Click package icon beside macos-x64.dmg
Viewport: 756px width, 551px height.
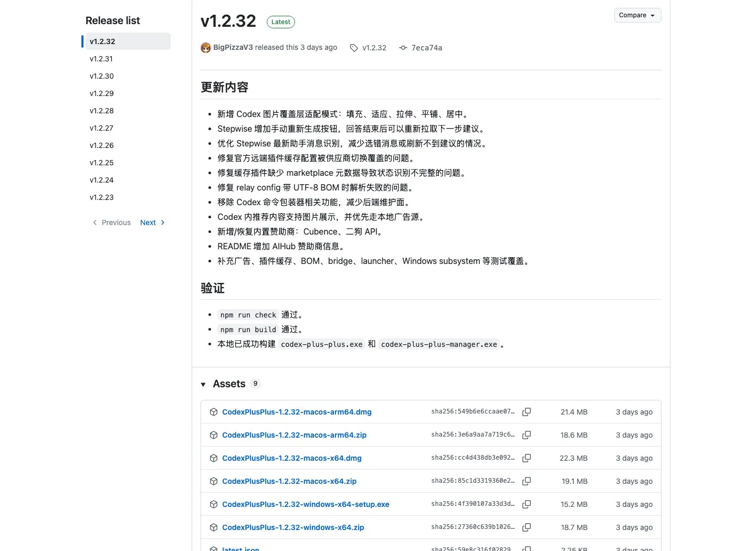tap(214, 458)
